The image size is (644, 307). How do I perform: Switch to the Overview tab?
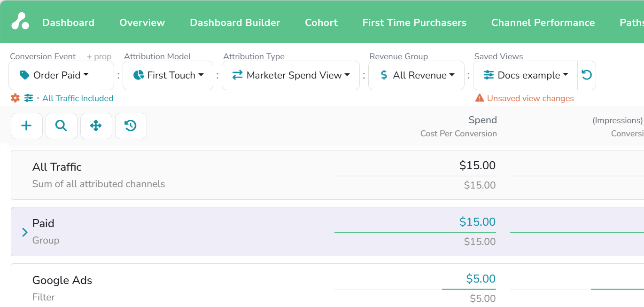click(x=142, y=23)
